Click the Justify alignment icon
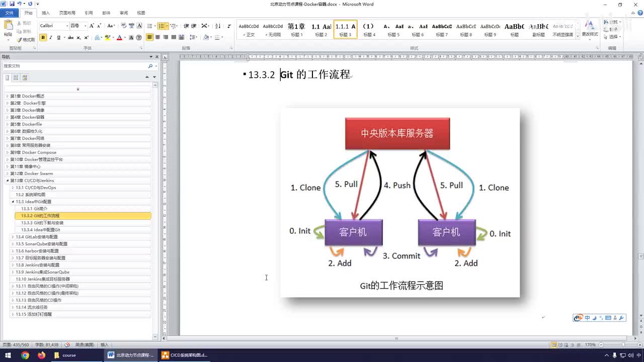The height and width of the screenshot is (362, 644). coord(174,37)
